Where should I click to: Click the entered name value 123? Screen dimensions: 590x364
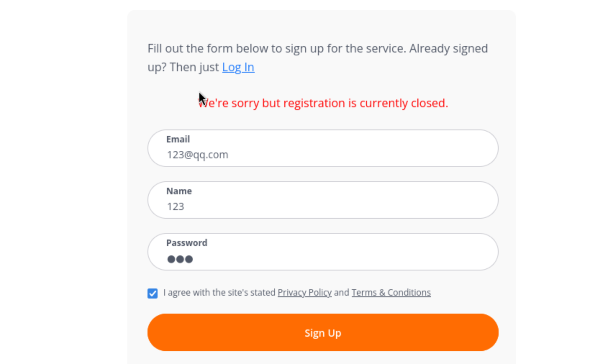(x=176, y=206)
